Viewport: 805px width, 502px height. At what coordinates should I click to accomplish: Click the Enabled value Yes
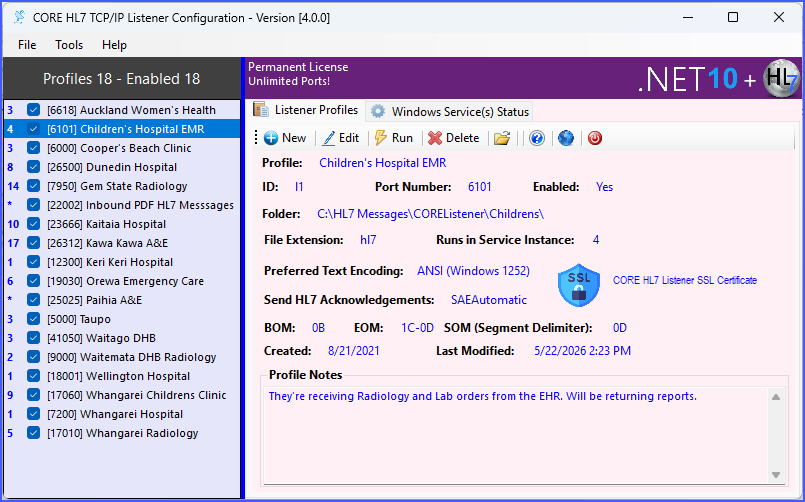point(604,187)
